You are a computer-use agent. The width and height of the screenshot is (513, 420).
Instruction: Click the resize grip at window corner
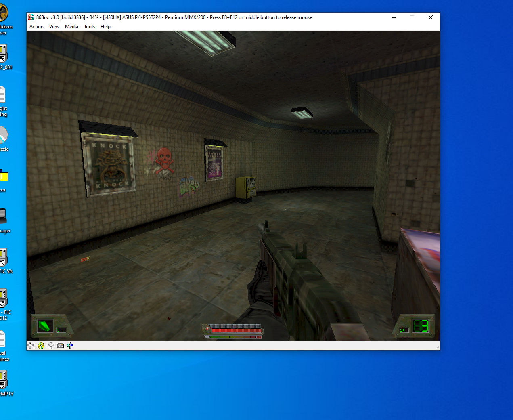(437, 347)
